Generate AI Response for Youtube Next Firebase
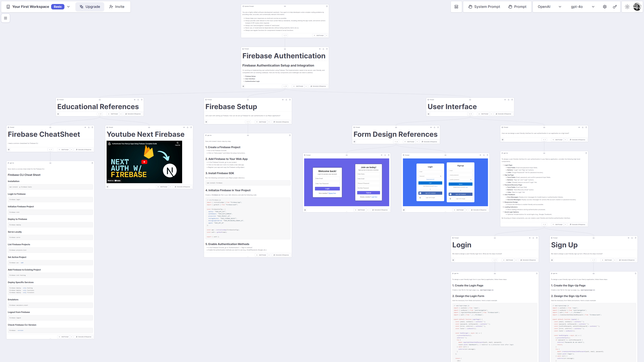The width and height of the screenshot is (644, 362). click(x=182, y=187)
